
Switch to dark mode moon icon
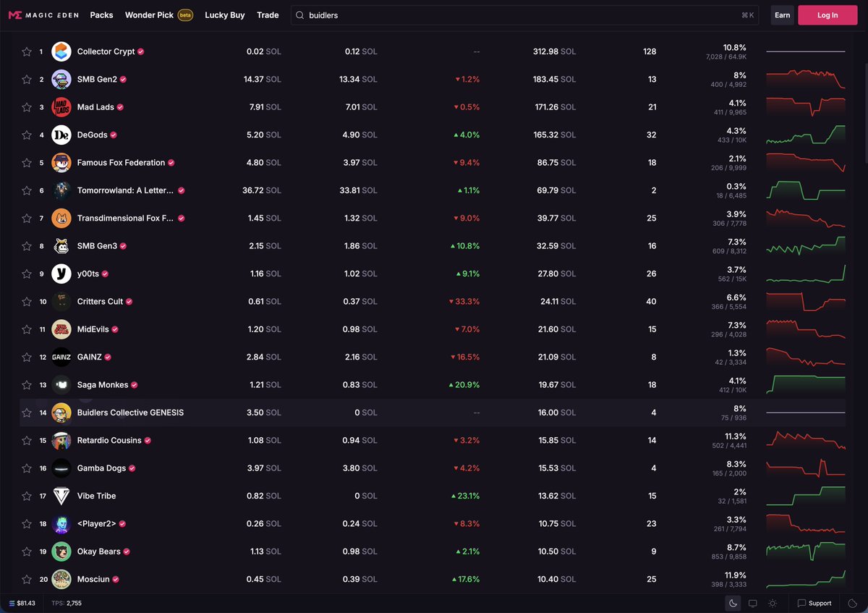click(733, 603)
